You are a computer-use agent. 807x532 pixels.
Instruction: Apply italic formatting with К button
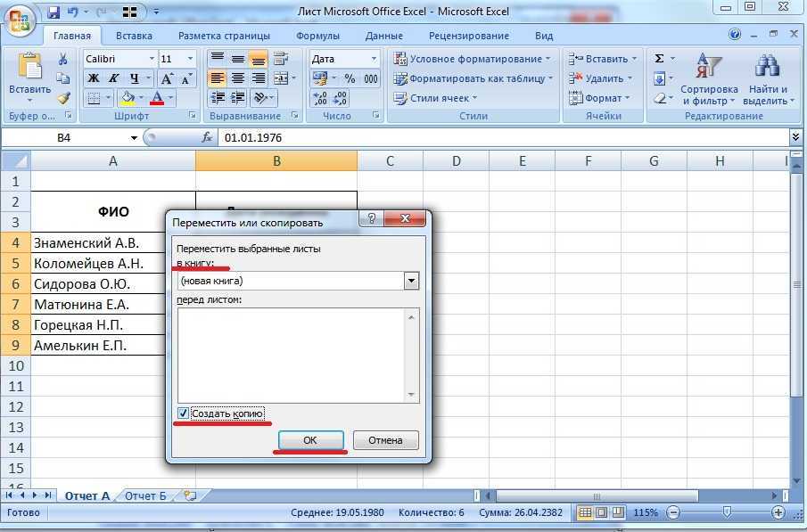coord(113,78)
